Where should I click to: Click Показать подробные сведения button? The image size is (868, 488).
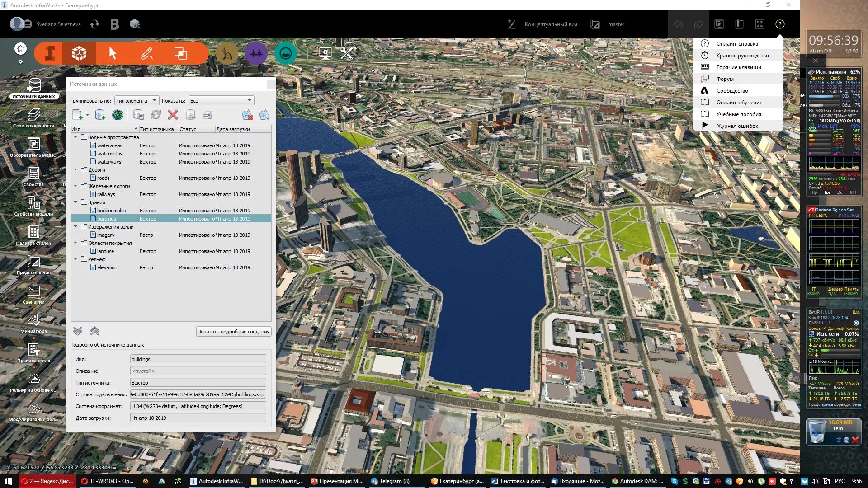coord(233,332)
